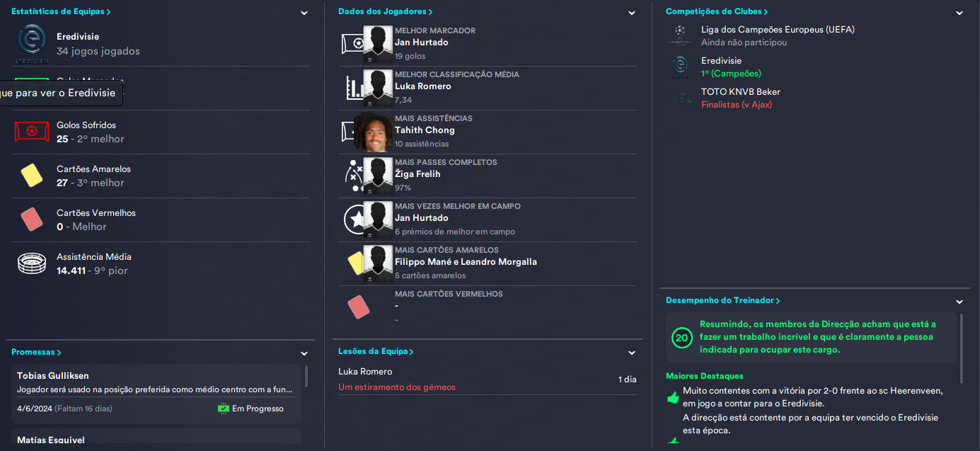Click the Maiores Destaques heading
Viewport: 980px width, 451px height.
point(705,376)
